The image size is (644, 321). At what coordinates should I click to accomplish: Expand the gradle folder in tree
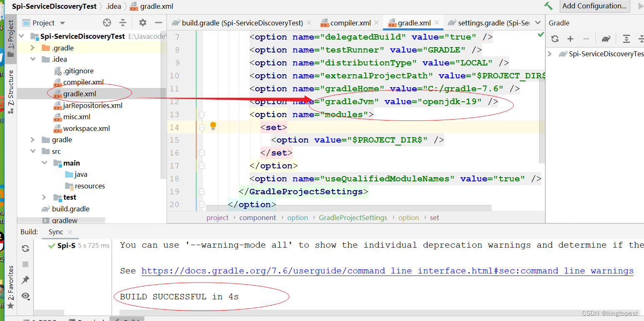33,140
